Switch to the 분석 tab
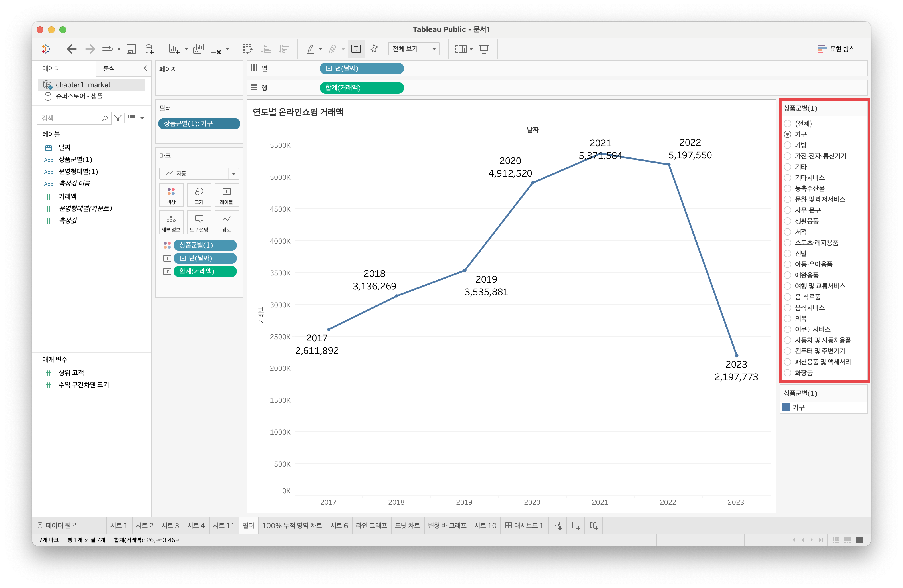The width and height of the screenshot is (903, 588). tap(109, 68)
